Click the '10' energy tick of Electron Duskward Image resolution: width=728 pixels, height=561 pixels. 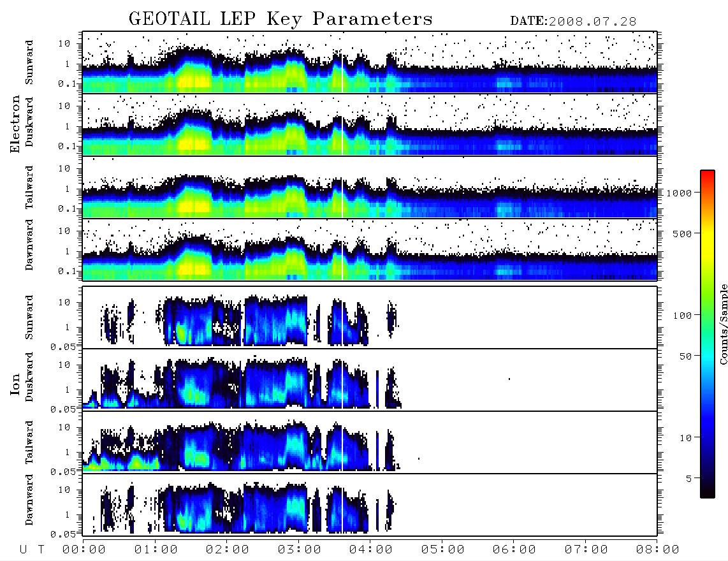coord(64,105)
